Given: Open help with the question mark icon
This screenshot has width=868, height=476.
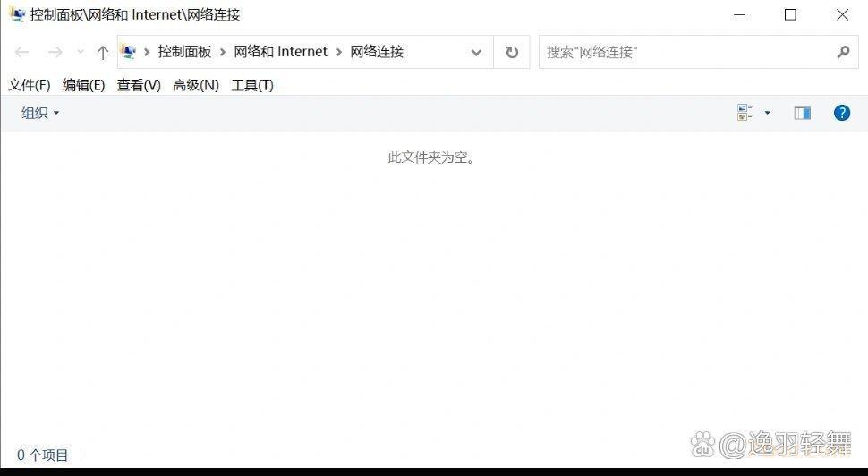Looking at the screenshot, I should point(842,113).
